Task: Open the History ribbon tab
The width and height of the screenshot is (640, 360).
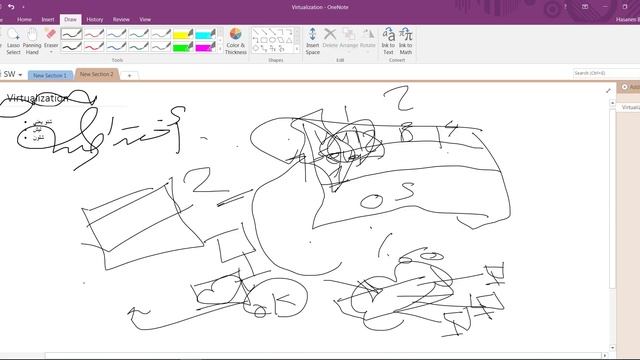Action: point(95,19)
